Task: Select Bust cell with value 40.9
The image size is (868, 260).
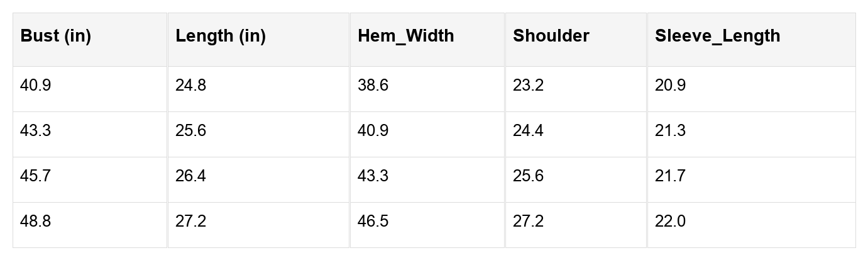Action: tap(36, 86)
